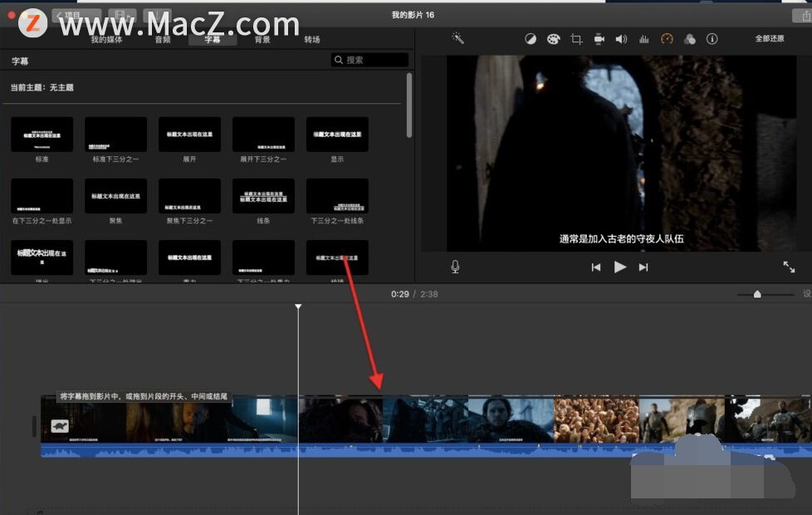812x515 pixels.
Task: Click the playhead marker on timeline
Action: click(x=298, y=307)
